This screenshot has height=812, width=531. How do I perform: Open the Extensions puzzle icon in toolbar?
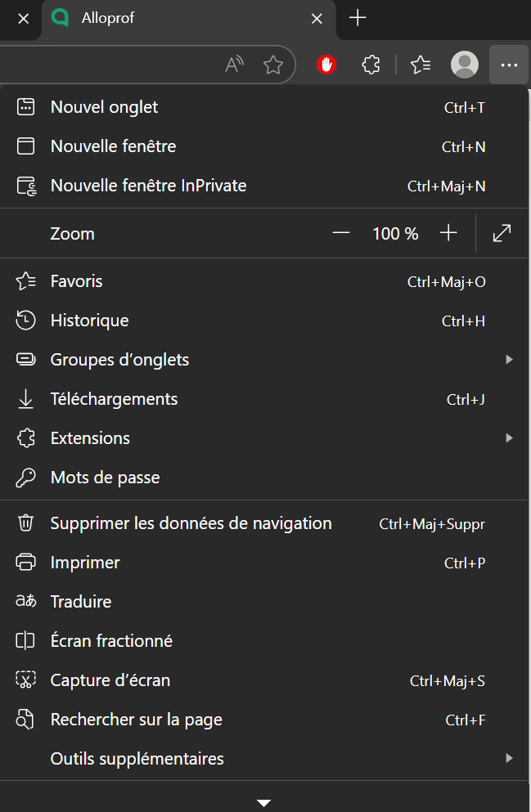[371, 65]
